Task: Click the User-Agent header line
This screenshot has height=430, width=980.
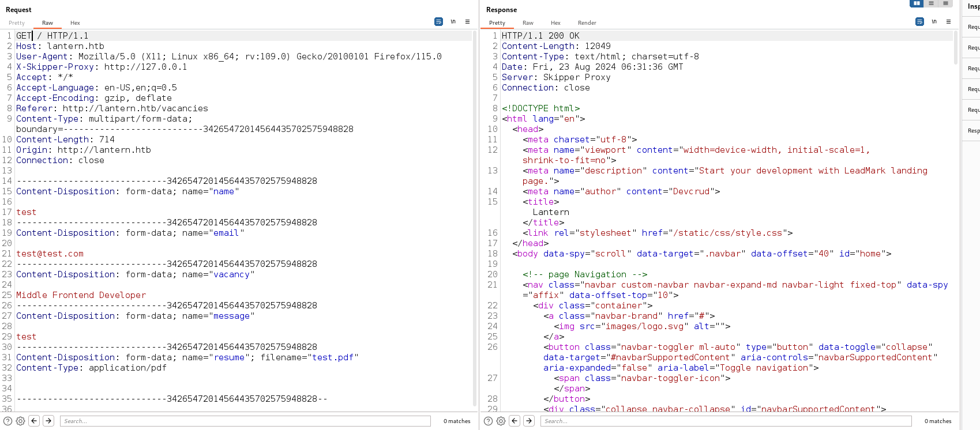Action: point(229,56)
